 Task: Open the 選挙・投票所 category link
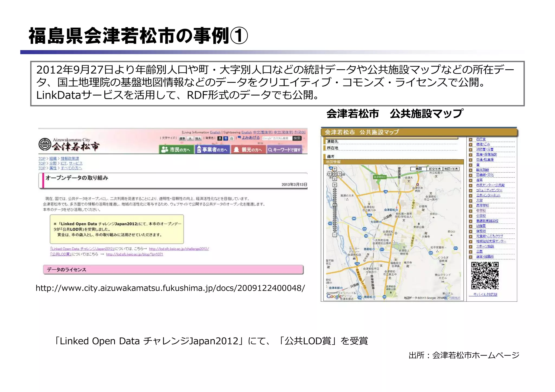pos(485,257)
